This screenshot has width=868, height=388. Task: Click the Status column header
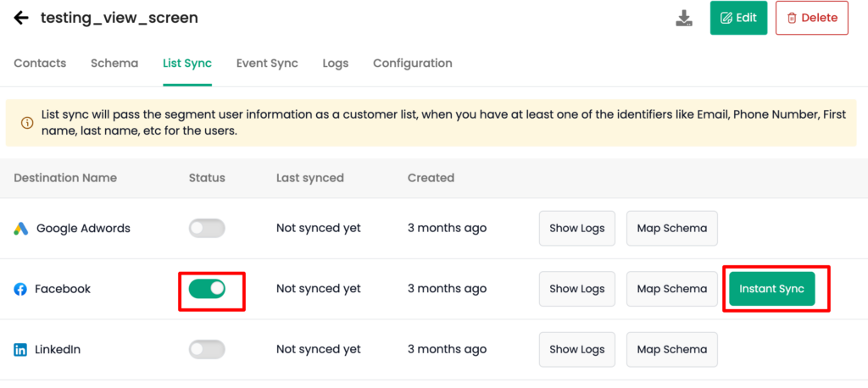pyautogui.click(x=207, y=178)
